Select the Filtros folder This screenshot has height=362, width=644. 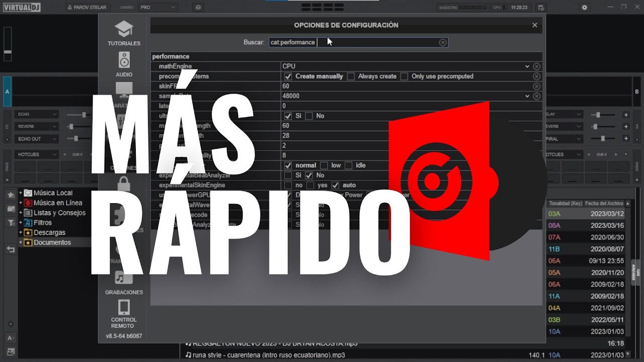(43, 223)
